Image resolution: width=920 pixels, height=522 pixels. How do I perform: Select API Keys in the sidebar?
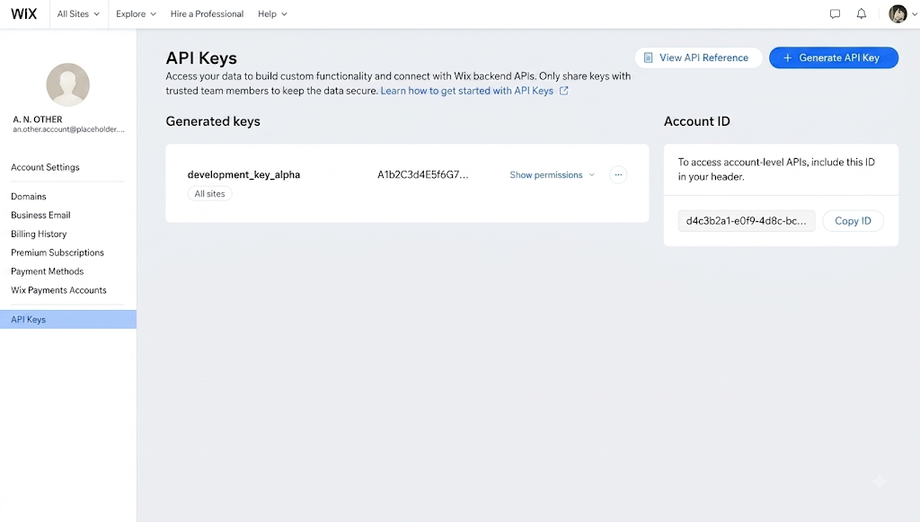[x=68, y=319]
